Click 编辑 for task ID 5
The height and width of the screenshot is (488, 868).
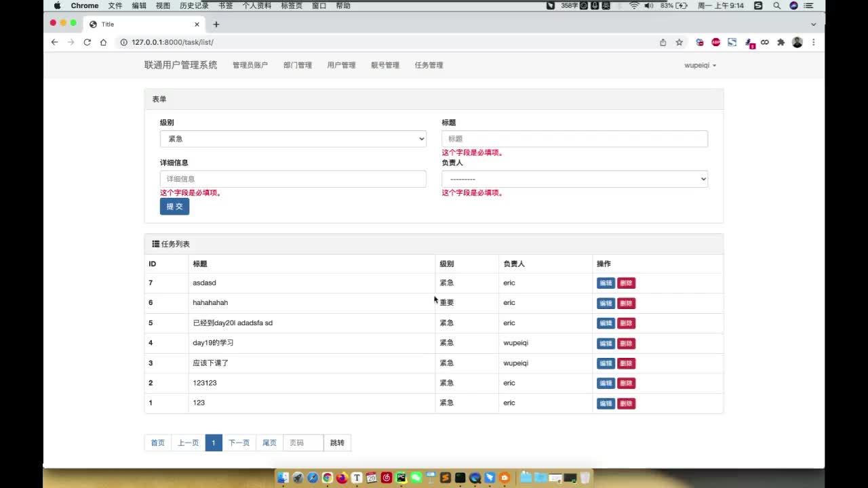click(x=606, y=323)
